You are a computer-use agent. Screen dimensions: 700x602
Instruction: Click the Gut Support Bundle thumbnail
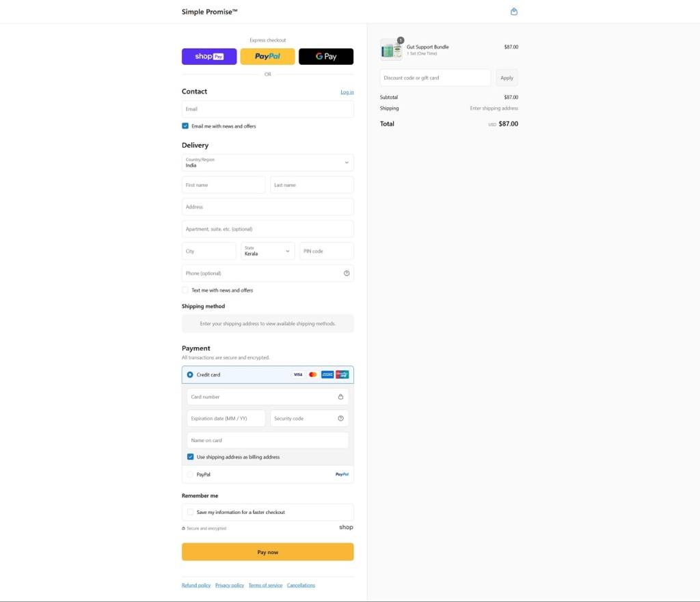[x=391, y=50]
